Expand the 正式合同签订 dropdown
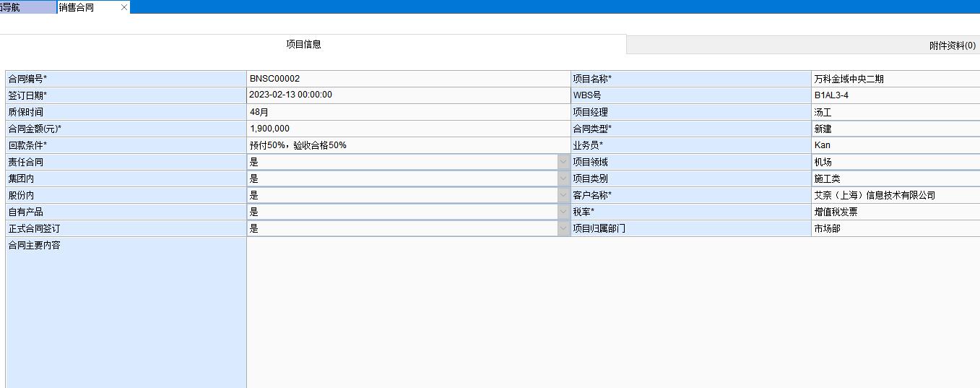 pyautogui.click(x=563, y=228)
